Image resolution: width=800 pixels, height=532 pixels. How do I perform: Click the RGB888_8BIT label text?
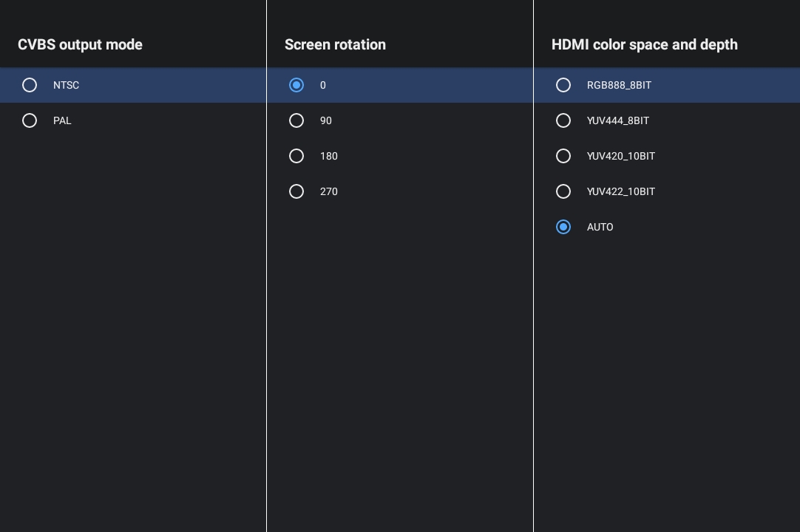[x=619, y=85]
